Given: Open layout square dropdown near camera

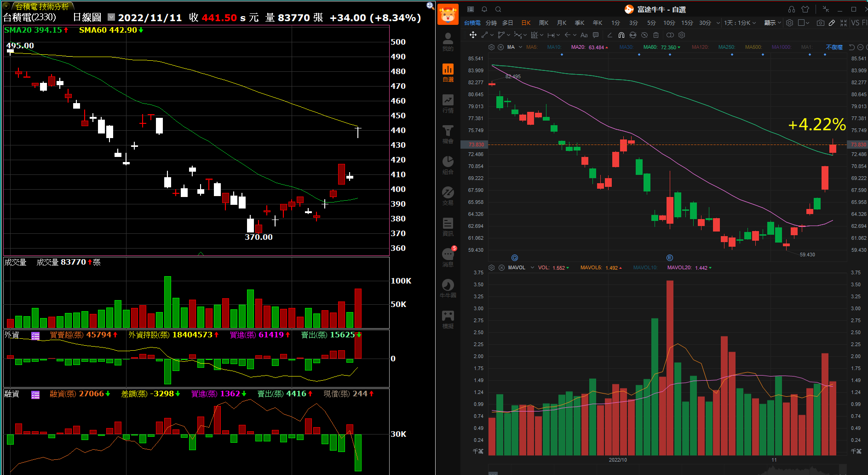Looking at the screenshot, I should tap(804, 23).
